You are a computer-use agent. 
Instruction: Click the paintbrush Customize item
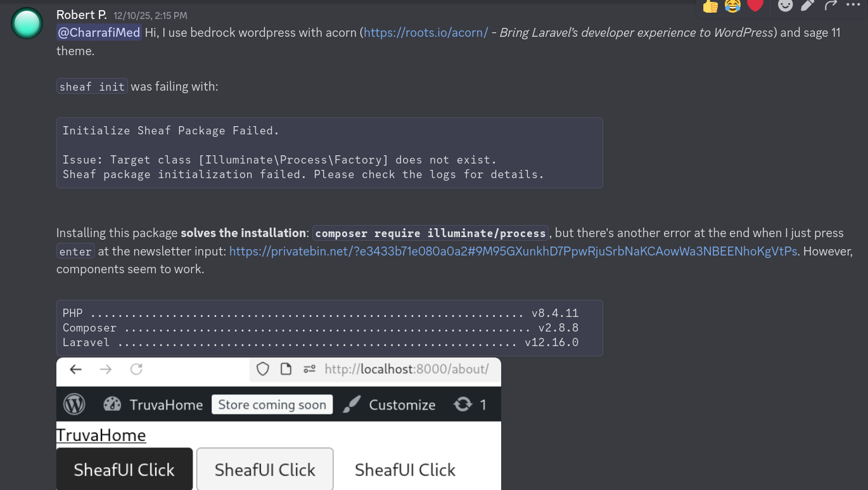(389, 404)
